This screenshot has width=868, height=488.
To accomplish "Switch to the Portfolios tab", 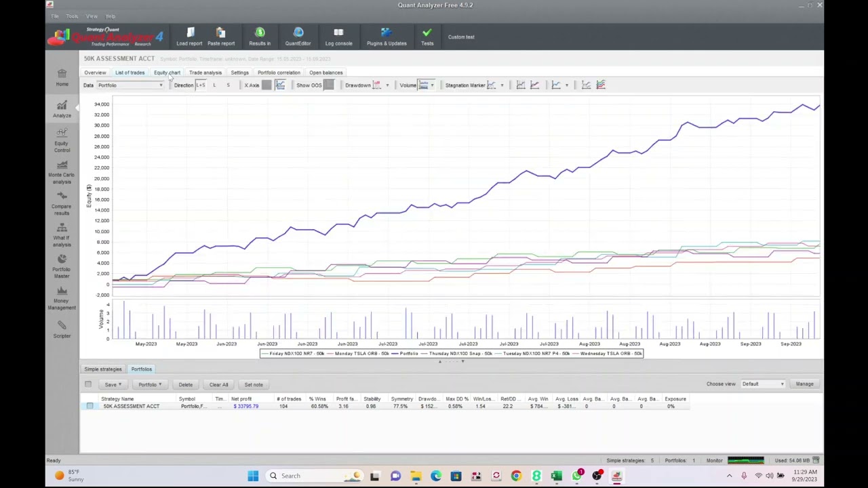I will (x=142, y=369).
